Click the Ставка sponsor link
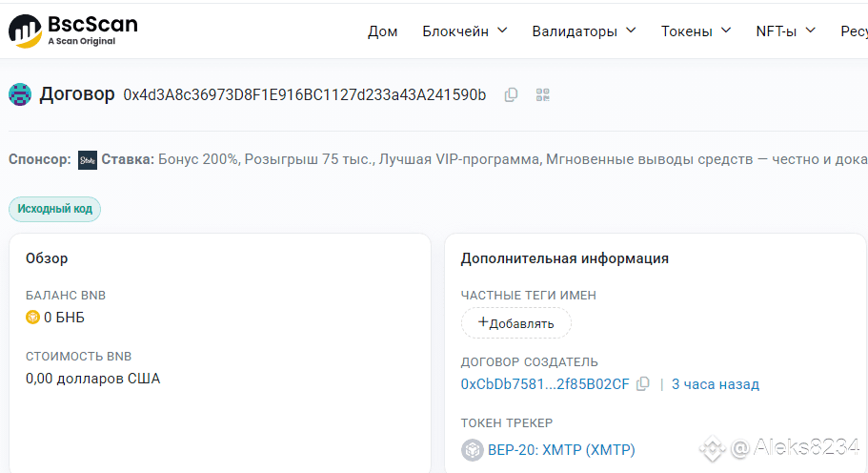The height and width of the screenshot is (473, 868). [127, 159]
